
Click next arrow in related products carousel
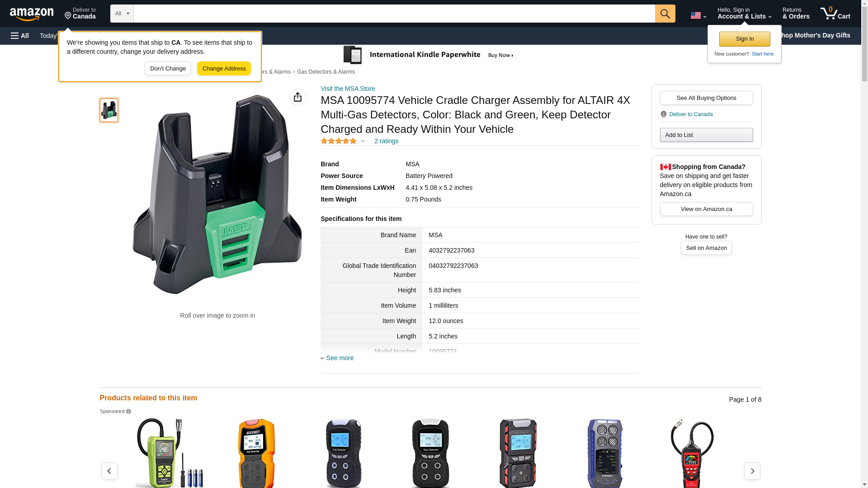pyautogui.click(x=752, y=471)
